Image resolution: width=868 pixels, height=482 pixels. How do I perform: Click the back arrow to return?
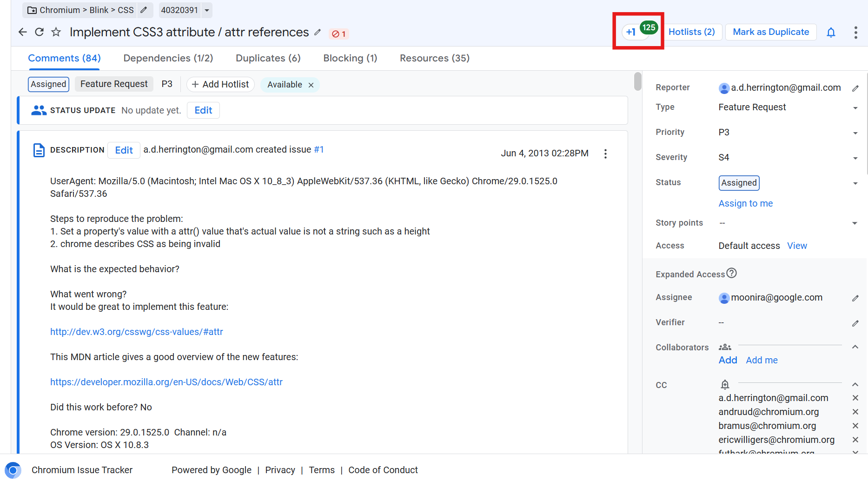pyautogui.click(x=22, y=32)
